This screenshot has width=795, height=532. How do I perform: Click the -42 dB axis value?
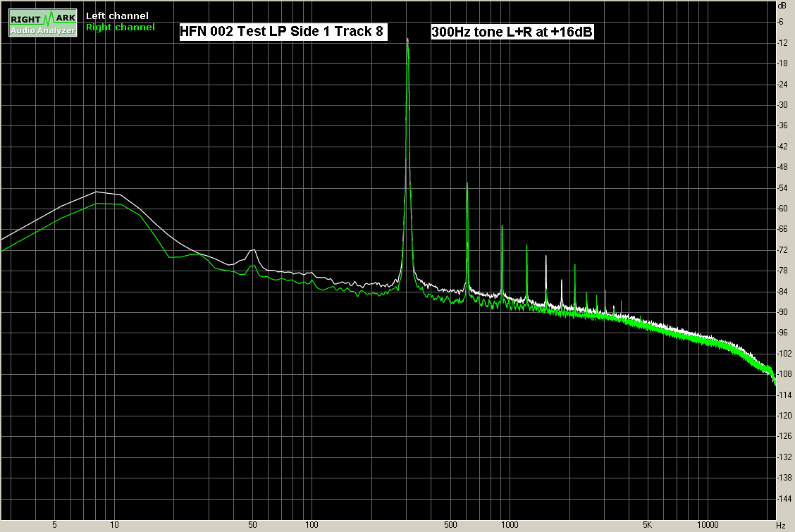(x=783, y=147)
